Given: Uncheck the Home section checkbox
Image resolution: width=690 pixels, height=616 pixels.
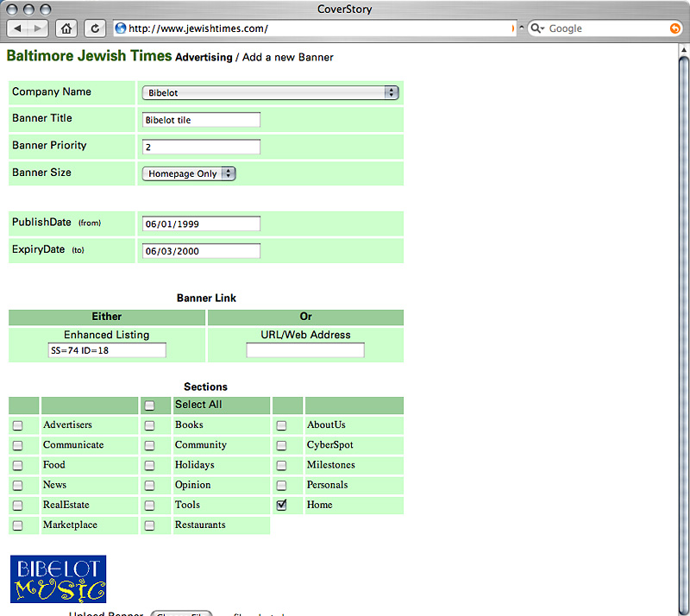Looking at the screenshot, I should [281, 505].
